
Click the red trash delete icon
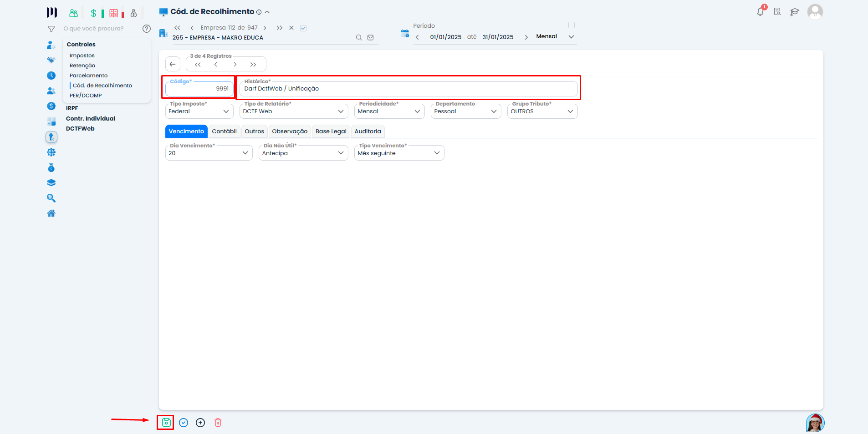pyautogui.click(x=218, y=423)
